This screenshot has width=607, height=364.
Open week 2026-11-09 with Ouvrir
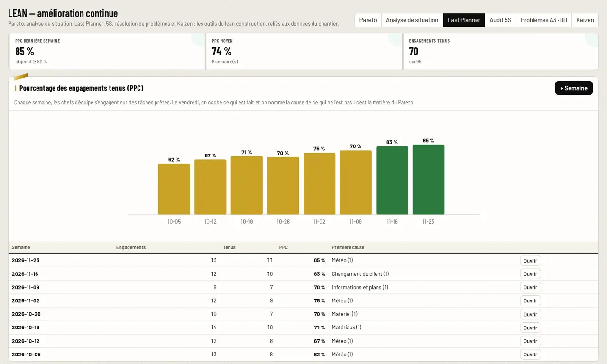[x=530, y=287]
